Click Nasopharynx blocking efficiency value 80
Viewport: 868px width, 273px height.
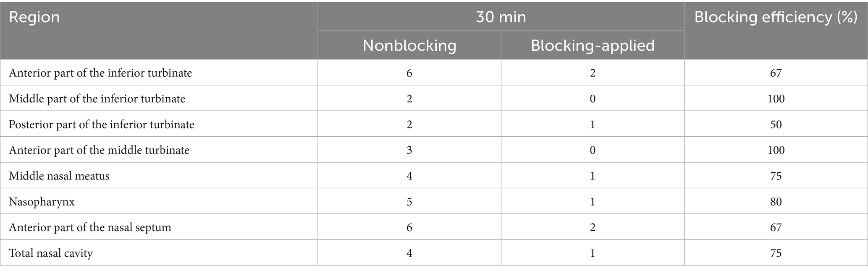tap(776, 202)
